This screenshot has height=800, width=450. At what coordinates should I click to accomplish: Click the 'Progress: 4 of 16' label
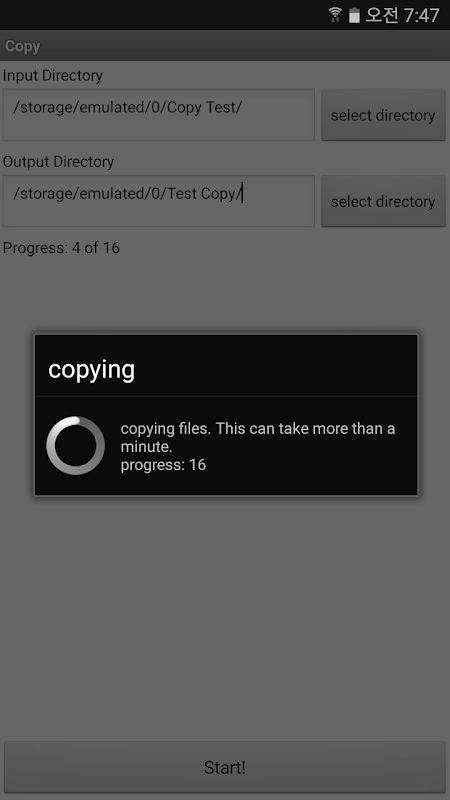(61, 248)
